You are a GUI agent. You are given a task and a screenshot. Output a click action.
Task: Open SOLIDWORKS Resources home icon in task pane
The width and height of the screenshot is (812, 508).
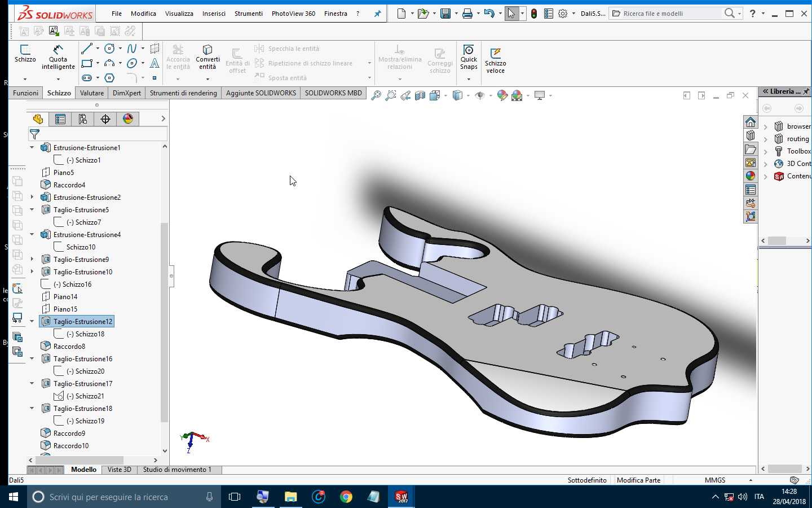click(x=751, y=122)
